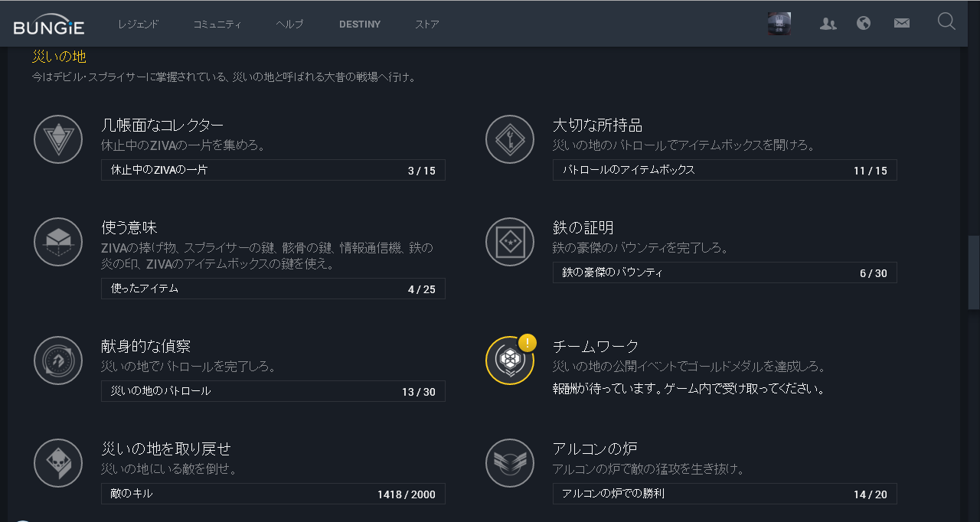Open the レジェンド menu
The height and width of the screenshot is (522, 980).
[x=139, y=24]
